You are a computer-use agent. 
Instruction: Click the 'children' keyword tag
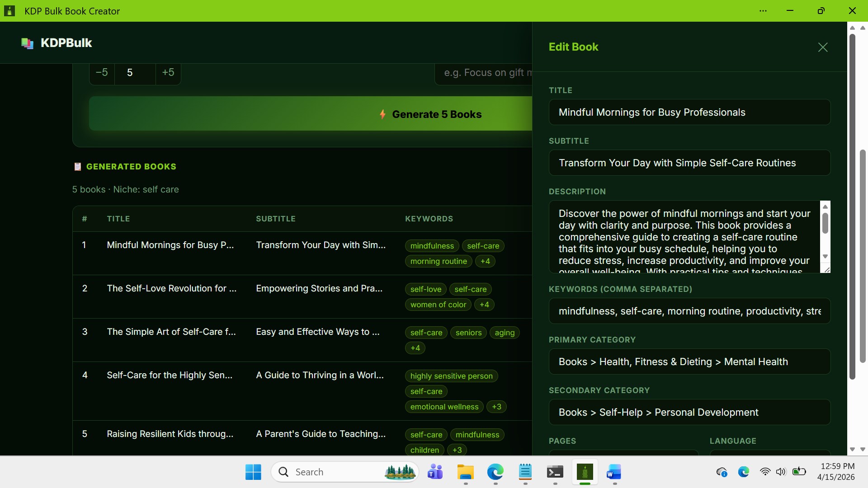(x=425, y=450)
